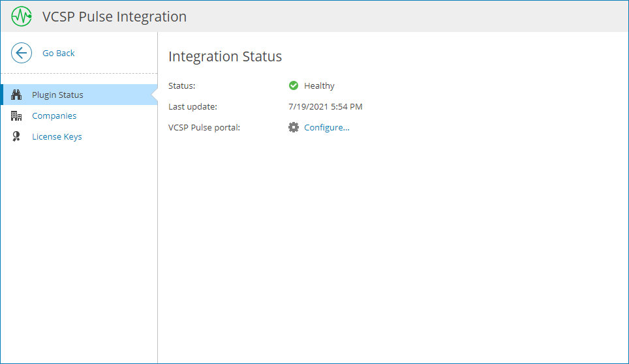The width and height of the screenshot is (629, 364).
Task: Switch to the Companies section
Action: pyautogui.click(x=54, y=115)
